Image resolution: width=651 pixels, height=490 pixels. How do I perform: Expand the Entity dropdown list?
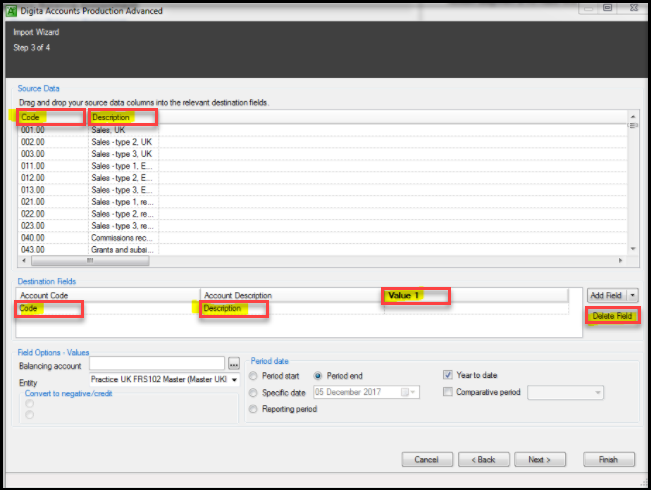235,380
